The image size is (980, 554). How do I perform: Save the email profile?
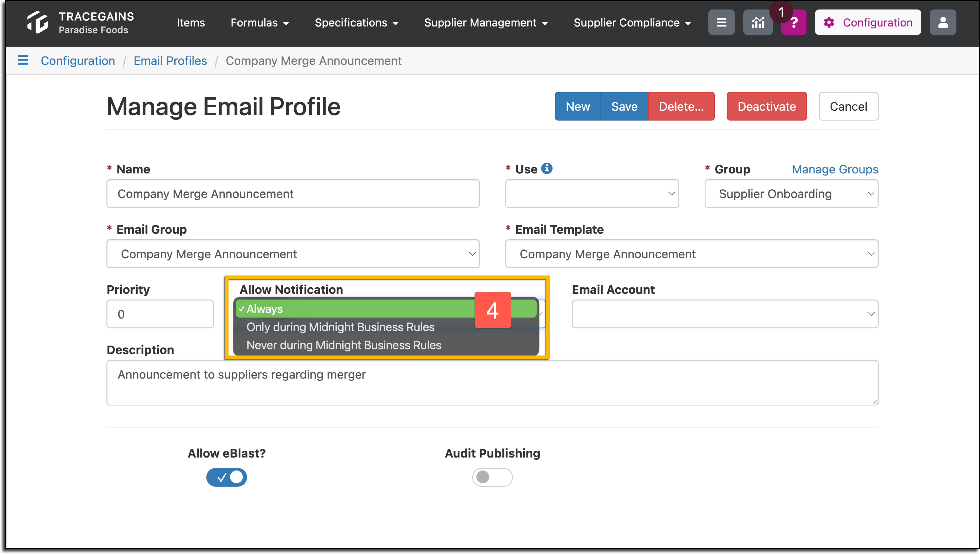(624, 106)
